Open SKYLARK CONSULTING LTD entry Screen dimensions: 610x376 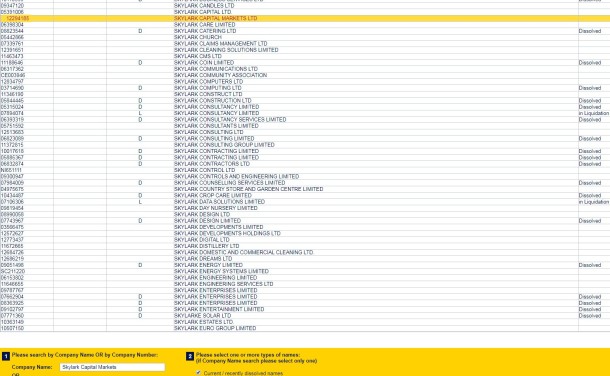[x=209, y=132]
